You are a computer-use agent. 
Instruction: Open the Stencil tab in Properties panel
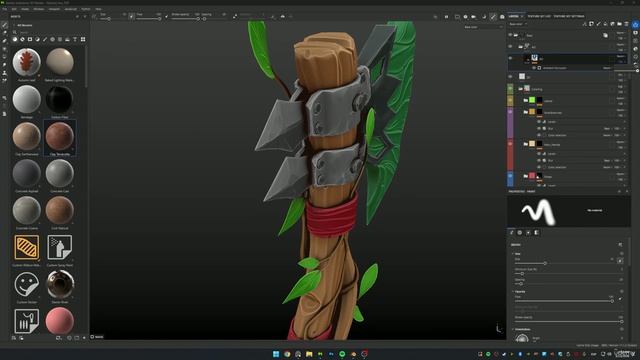tap(528, 233)
